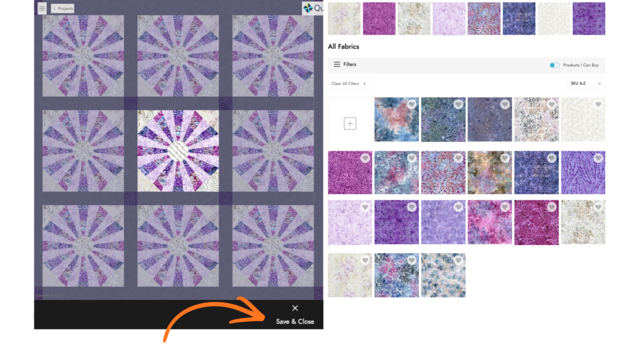Heart the last blue floral fabric
The image size is (644, 362).
pyautogui.click(x=458, y=260)
